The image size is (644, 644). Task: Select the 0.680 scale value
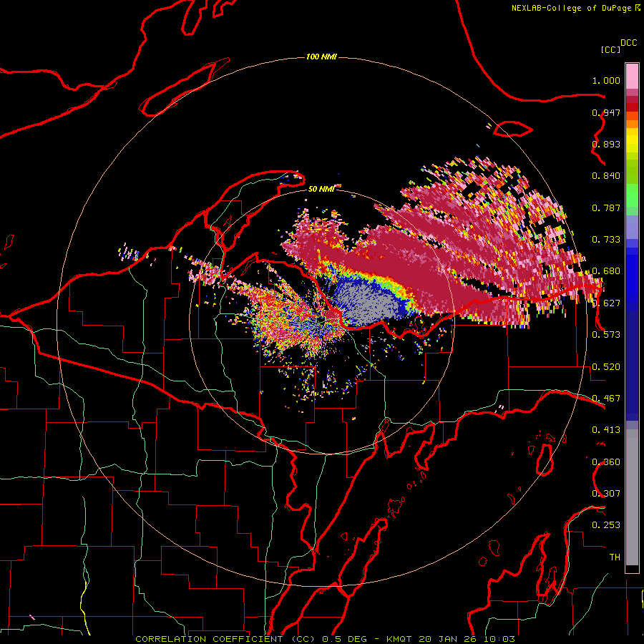[606, 271]
